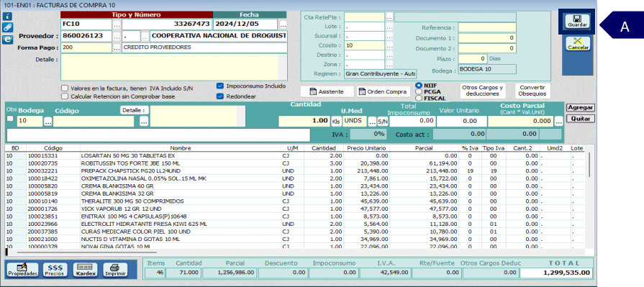644x287 pixels.
Task: Select row LOSARTAN 50 MG 30 TABLETAS EX
Action: [x=294, y=156]
